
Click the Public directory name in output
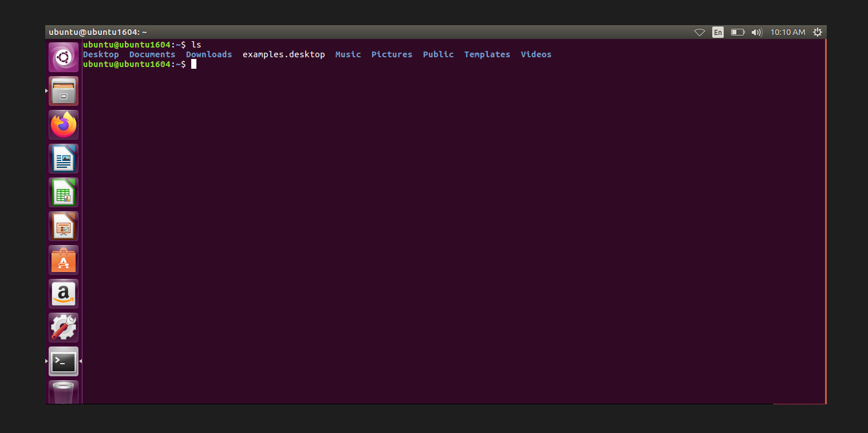439,54
